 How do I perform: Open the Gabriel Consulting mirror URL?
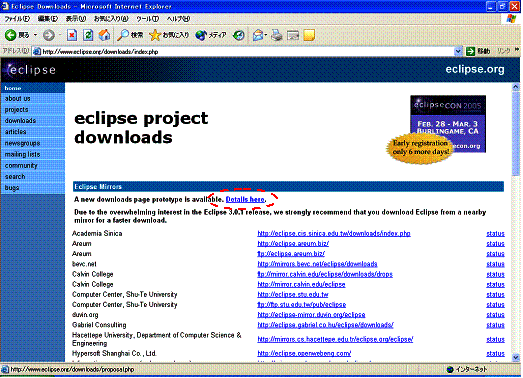click(325, 325)
